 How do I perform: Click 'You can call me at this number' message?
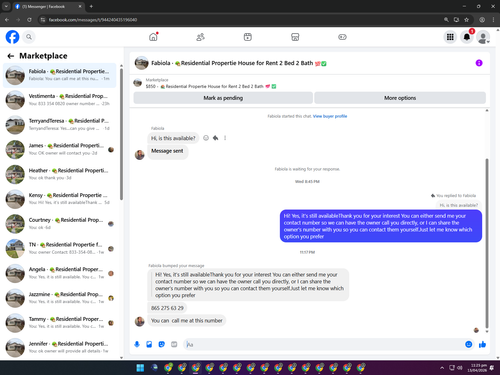(x=187, y=321)
